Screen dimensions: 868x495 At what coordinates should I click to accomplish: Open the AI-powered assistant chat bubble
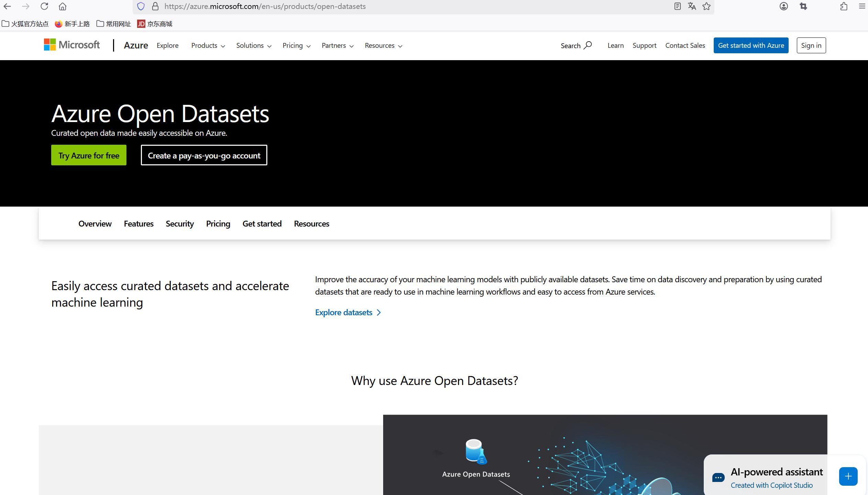point(718,477)
